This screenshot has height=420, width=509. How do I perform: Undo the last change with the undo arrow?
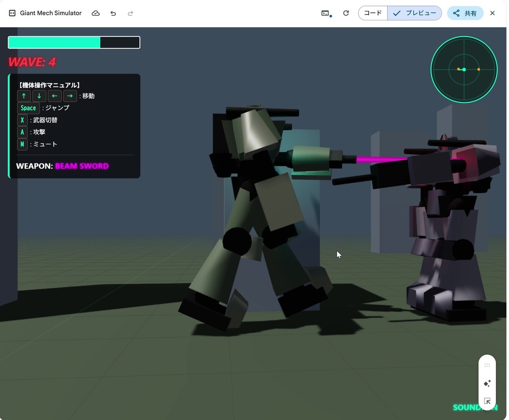[x=113, y=13]
